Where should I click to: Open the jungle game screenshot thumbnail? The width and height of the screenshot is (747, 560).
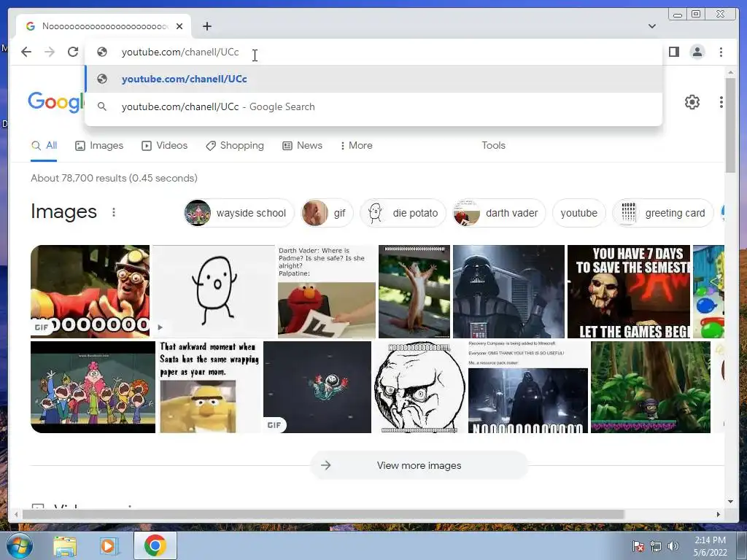coord(650,386)
